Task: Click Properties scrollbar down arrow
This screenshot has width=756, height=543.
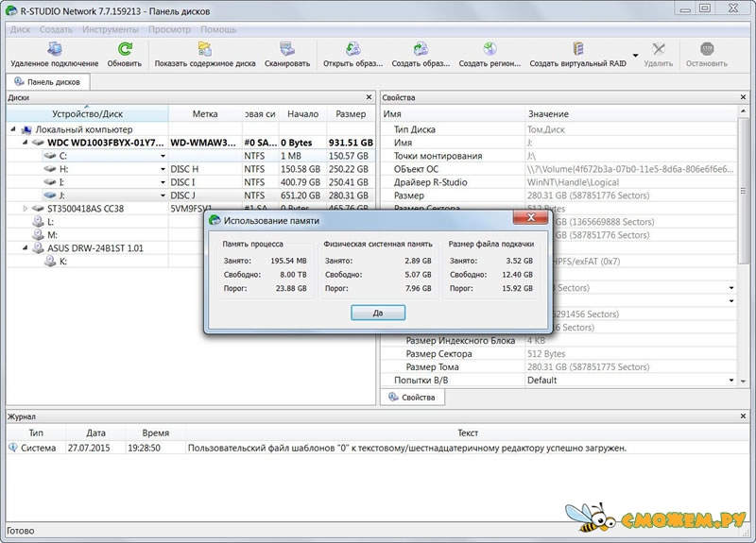Action: pos(743,381)
